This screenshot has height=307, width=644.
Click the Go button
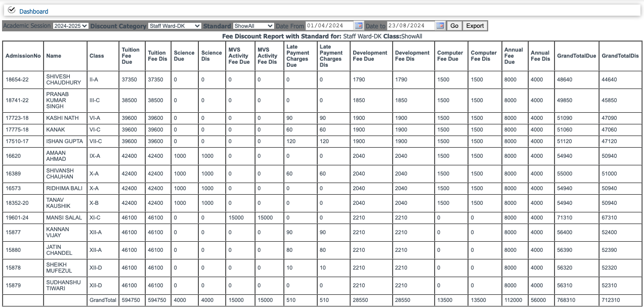[454, 26]
